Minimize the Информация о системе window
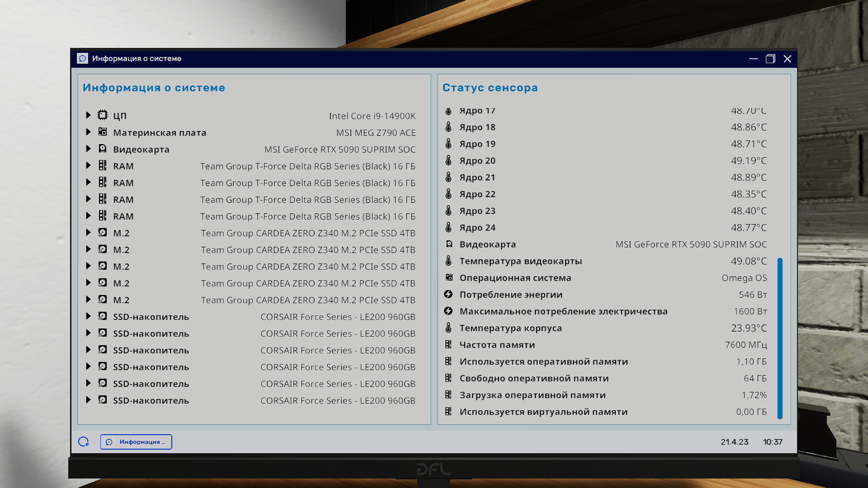This screenshot has width=868, height=488. [x=753, y=59]
